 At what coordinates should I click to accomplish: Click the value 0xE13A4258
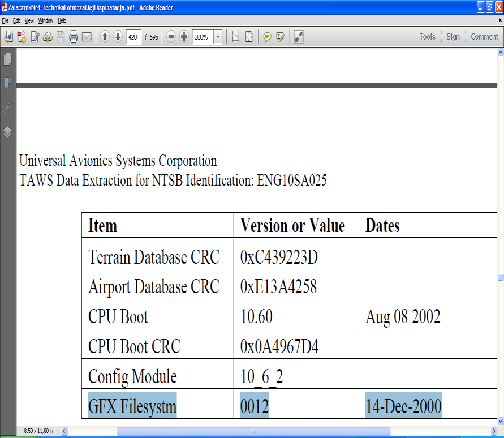point(278,286)
